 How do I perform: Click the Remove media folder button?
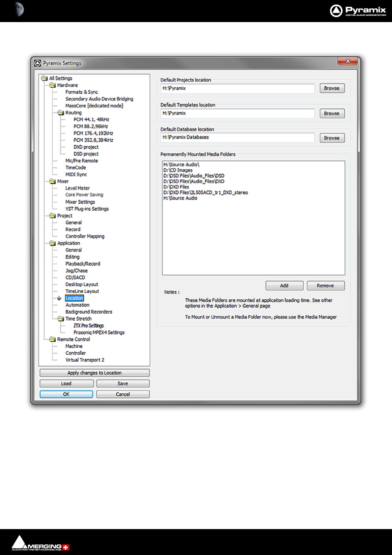pos(325,286)
